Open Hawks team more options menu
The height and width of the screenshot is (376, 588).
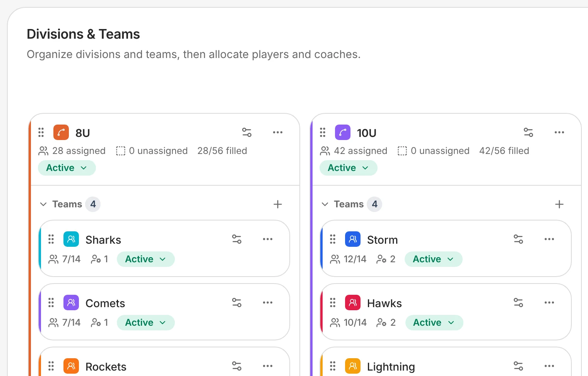(x=549, y=303)
